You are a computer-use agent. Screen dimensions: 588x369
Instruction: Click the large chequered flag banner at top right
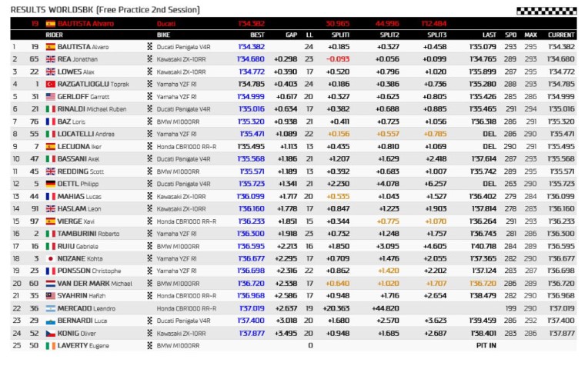[546, 11]
